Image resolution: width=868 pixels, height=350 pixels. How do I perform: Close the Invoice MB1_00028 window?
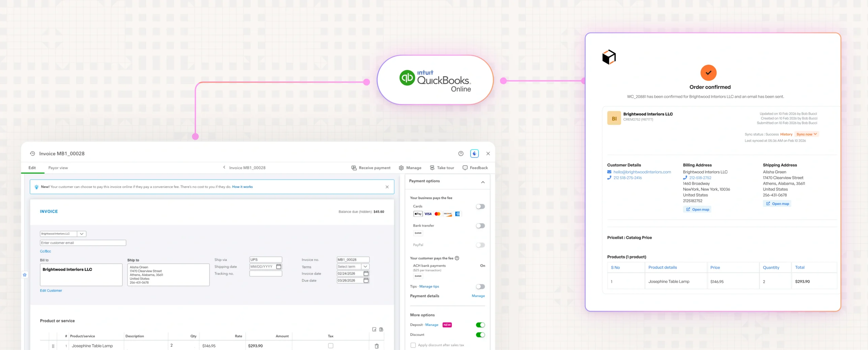[x=488, y=154]
